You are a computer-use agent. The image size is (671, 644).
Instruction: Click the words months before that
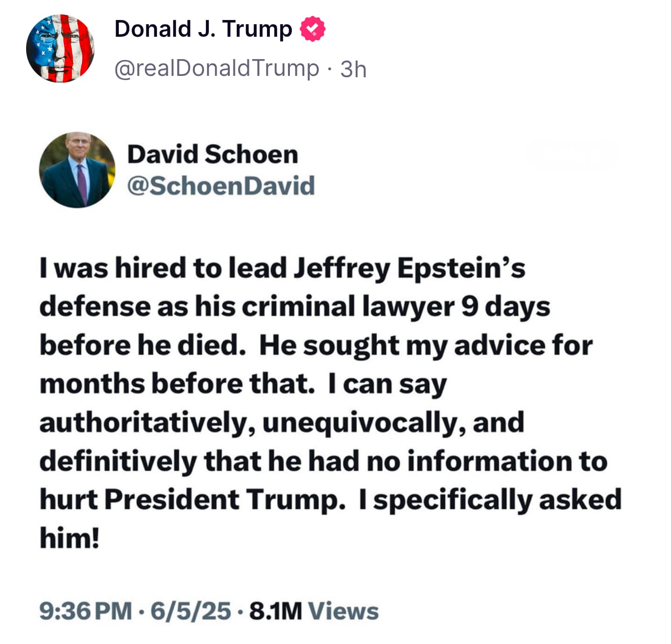click(x=177, y=384)
